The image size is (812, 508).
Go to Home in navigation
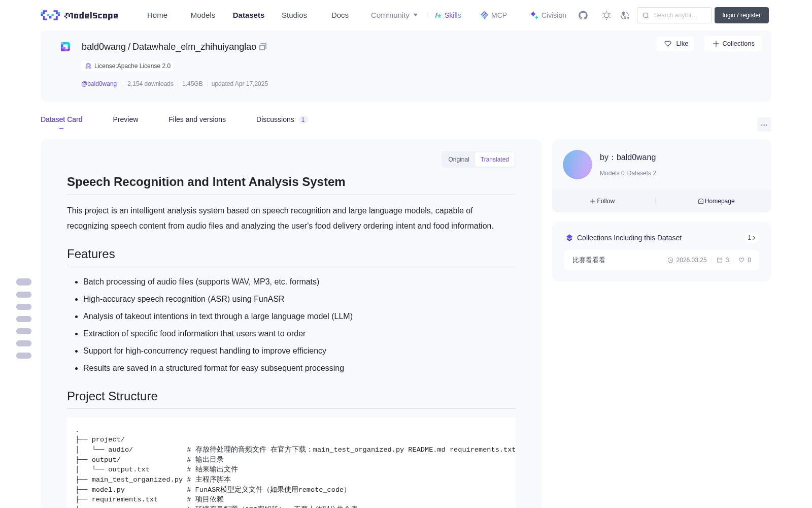(x=157, y=15)
